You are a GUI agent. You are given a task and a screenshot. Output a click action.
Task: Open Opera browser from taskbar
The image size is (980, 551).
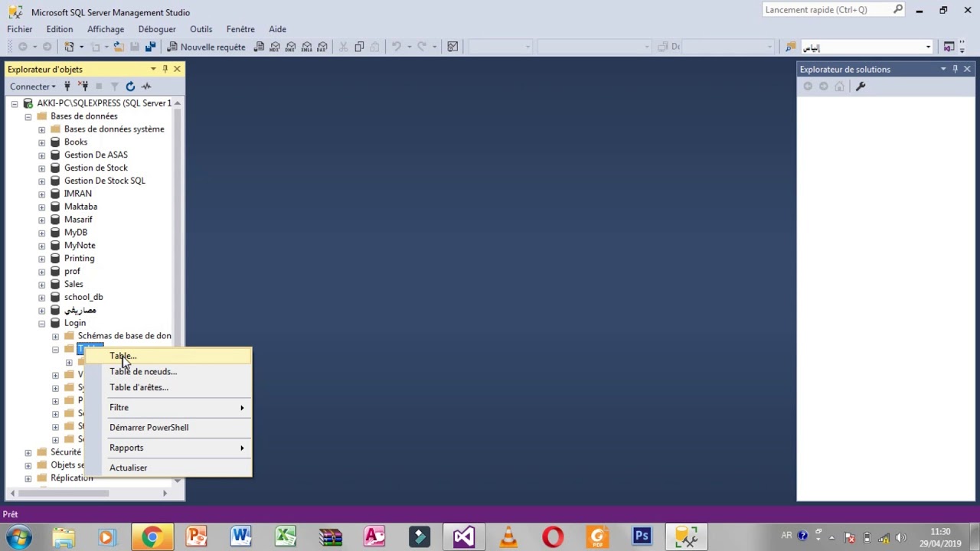pos(553,536)
